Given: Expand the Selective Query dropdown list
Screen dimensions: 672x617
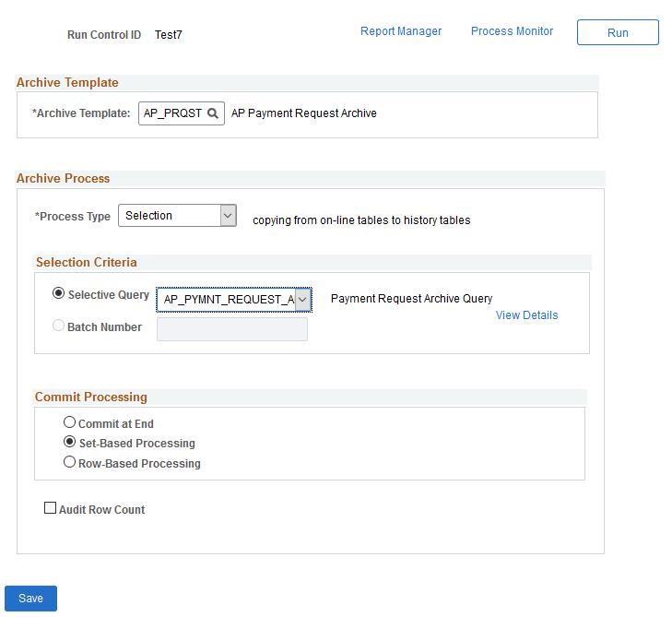Looking at the screenshot, I should pos(302,300).
